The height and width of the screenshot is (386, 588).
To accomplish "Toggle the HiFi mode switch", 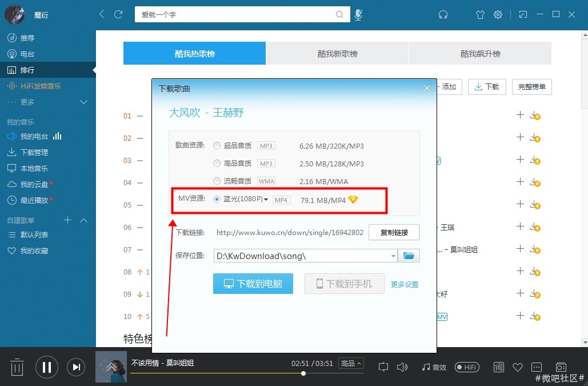I will pos(467,367).
